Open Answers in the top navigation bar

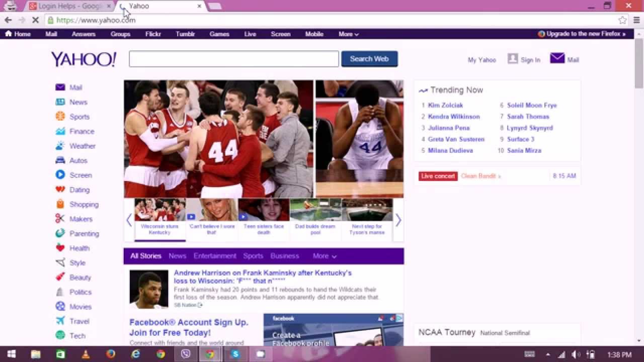point(84,34)
